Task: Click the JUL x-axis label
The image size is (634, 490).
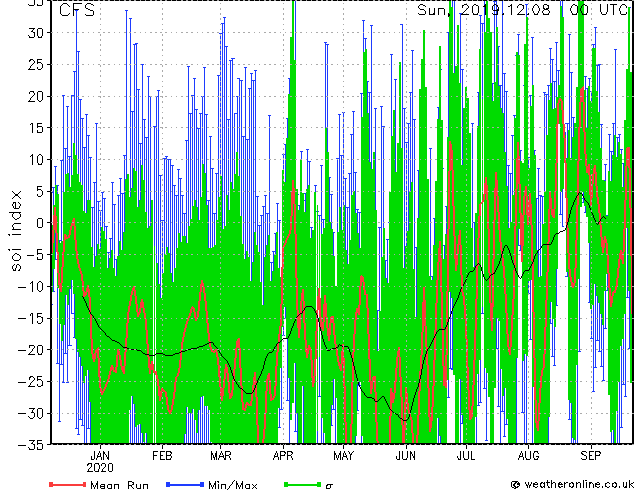Action: [x=466, y=456]
